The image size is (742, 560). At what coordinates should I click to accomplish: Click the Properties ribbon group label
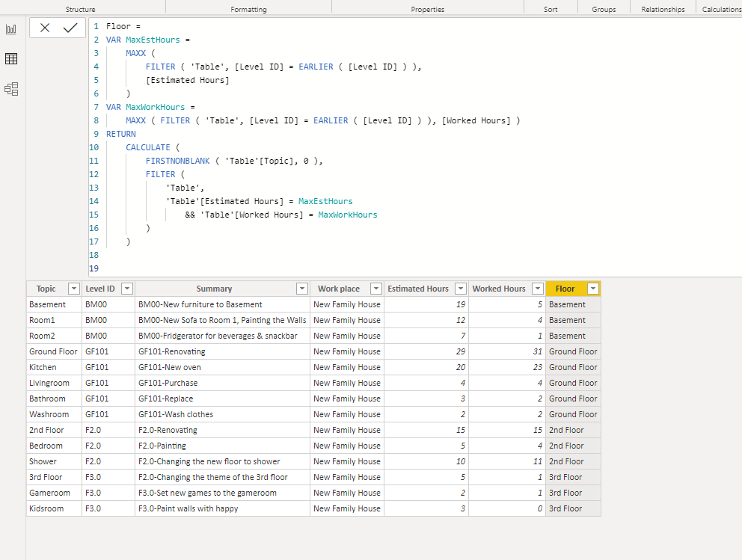(x=427, y=9)
